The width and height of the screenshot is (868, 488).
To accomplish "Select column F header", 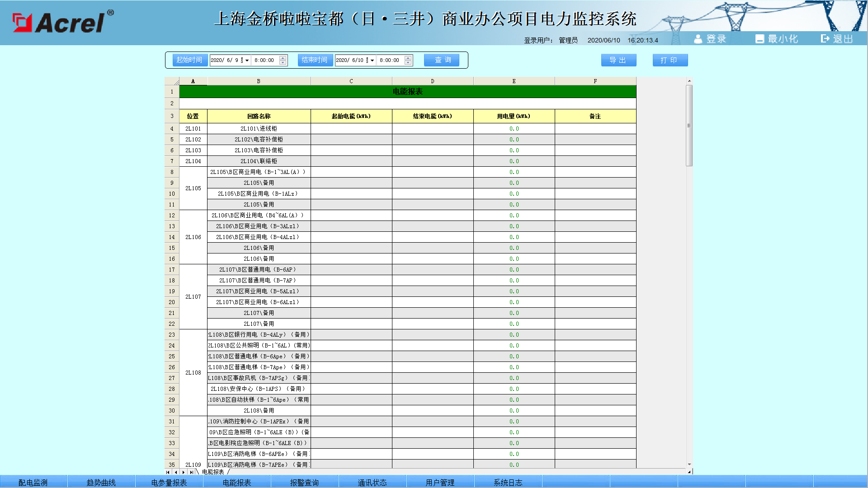I will click(595, 81).
